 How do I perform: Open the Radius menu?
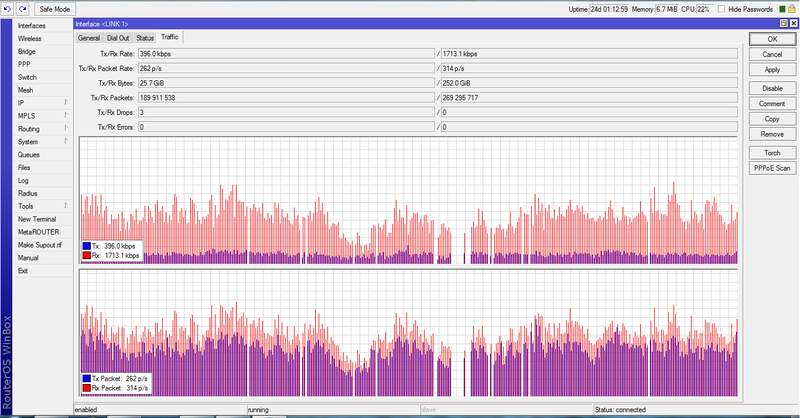[x=28, y=193]
